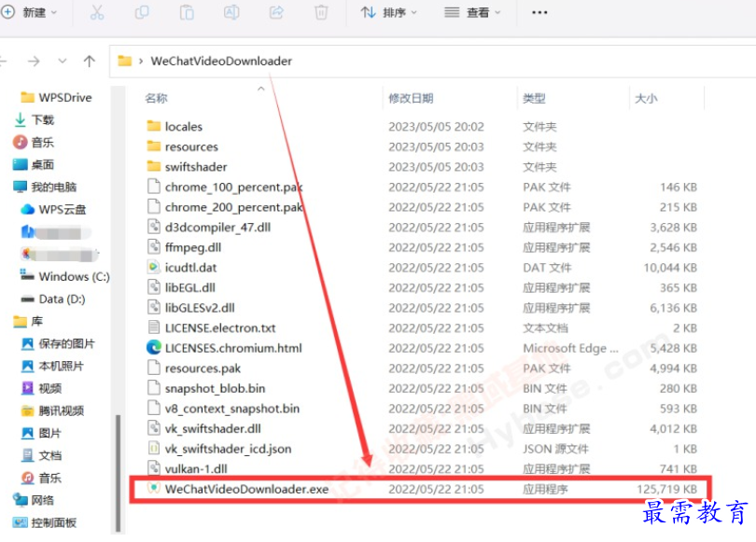756x542 pixels.
Task: Open the 排序 sort dropdown
Action: (388, 12)
